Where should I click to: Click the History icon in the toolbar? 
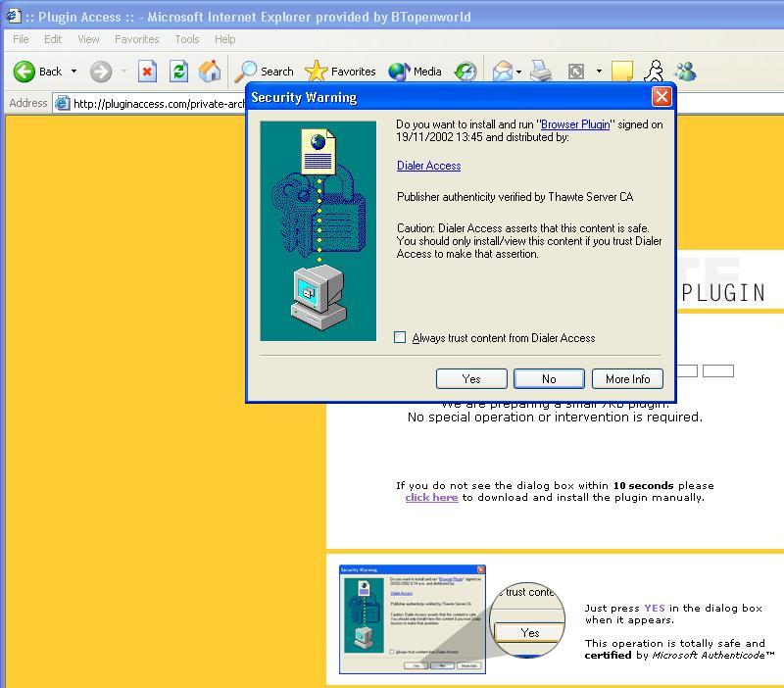(465, 72)
